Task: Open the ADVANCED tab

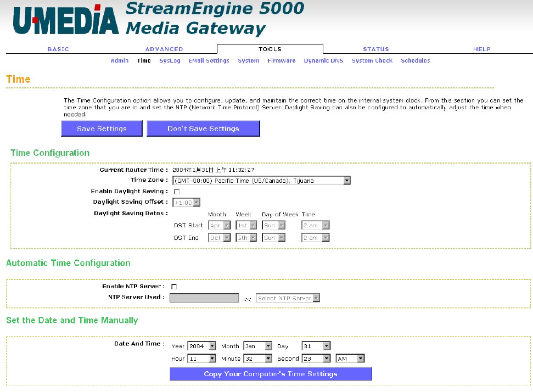Action: point(164,49)
